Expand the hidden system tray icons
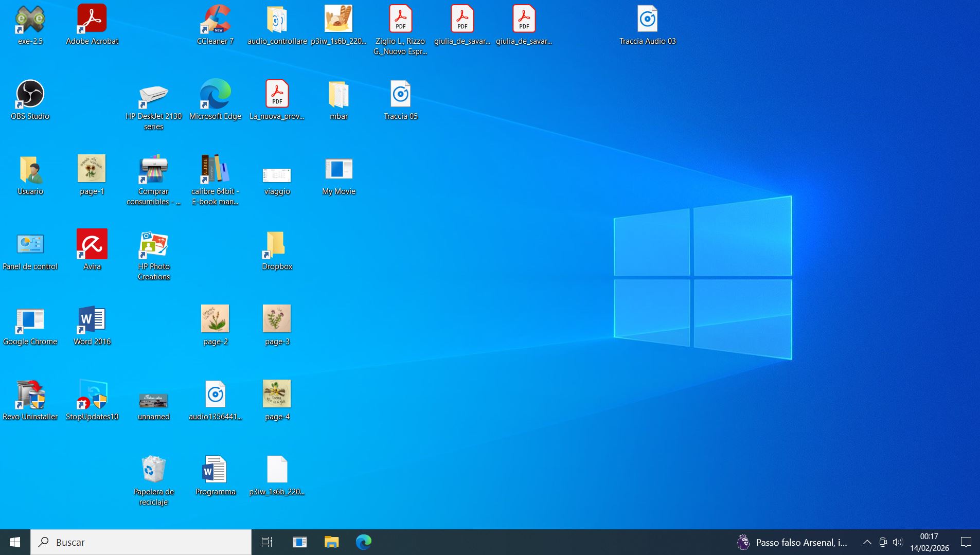This screenshot has width=980, height=555. pos(867,542)
